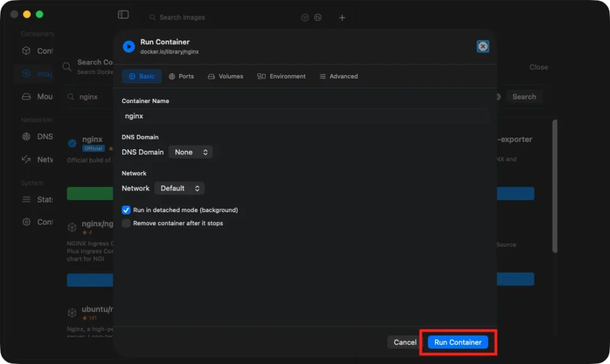Toggle the sidebar panel icon
Screen dimensions: 610x364
[x=123, y=14]
